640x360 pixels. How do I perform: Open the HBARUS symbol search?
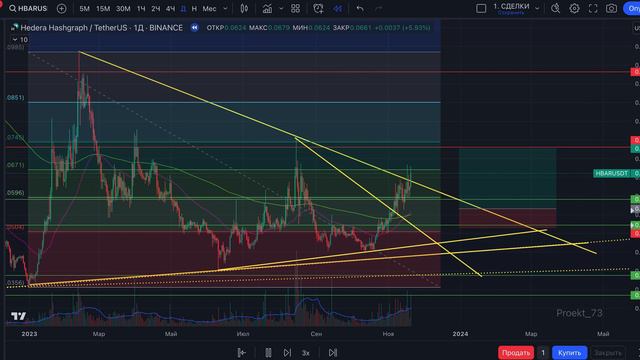[x=28, y=8]
